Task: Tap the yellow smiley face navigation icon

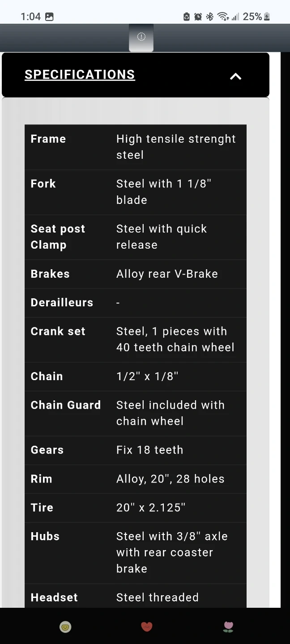Action: [65, 627]
